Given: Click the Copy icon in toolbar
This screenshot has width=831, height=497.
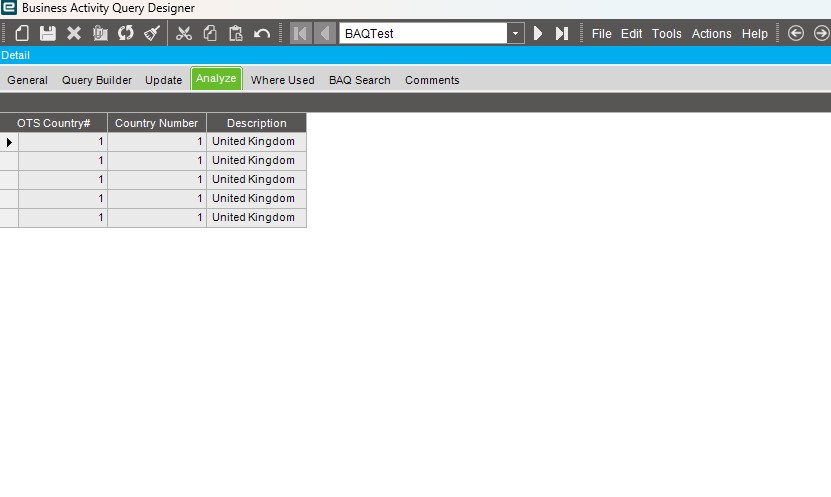Looking at the screenshot, I should click(x=210, y=33).
